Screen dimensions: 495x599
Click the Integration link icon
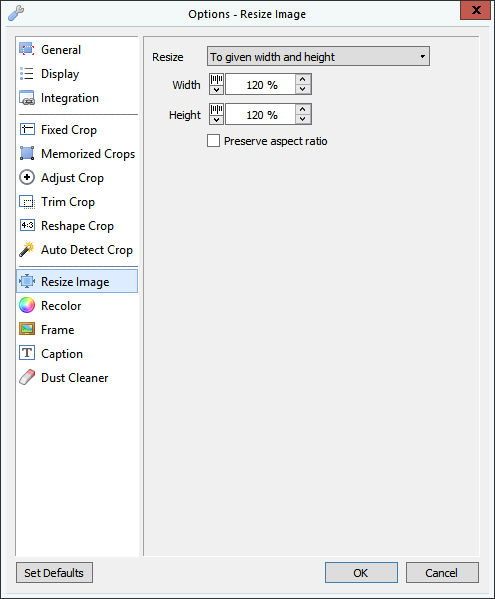click(x=27, y=98)
